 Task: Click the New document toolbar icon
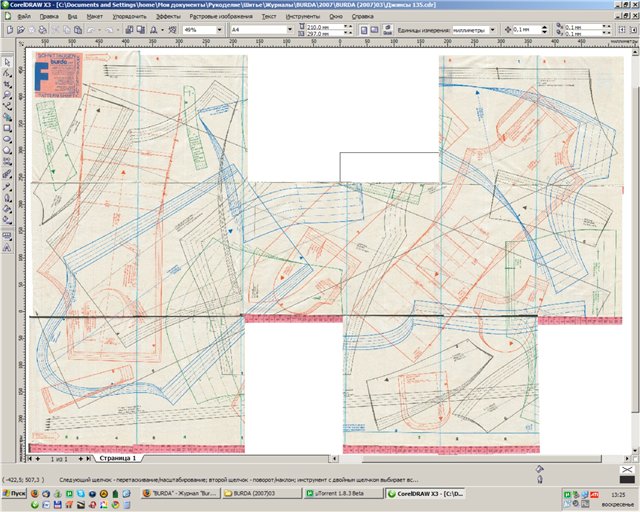click(x=9, y=31)
